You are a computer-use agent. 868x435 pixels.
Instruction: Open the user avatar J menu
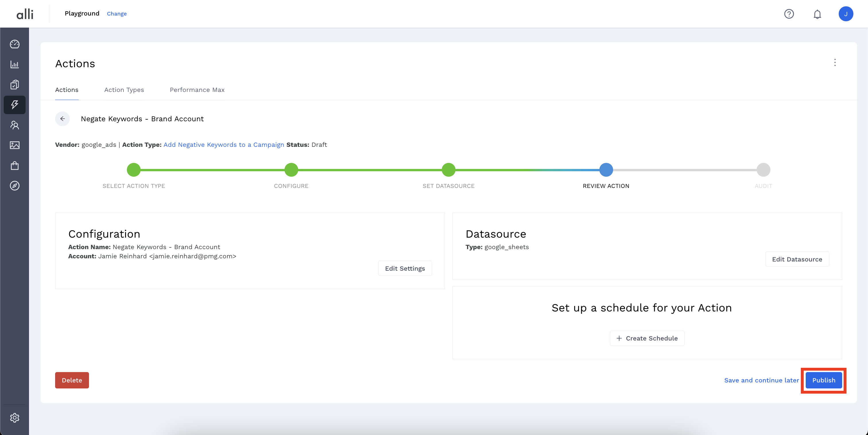[x=845, y=14]
